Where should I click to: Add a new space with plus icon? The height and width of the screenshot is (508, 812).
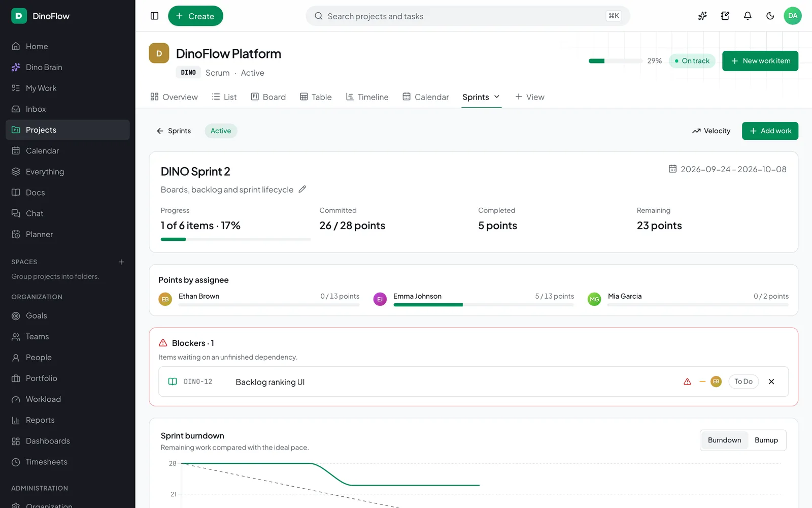point(121,262)
